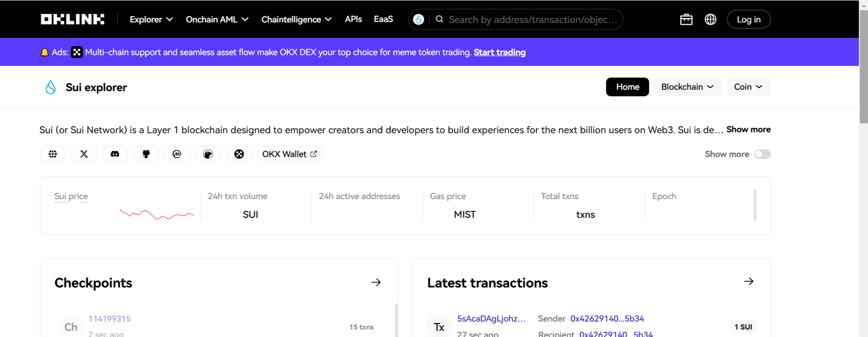Open transaction 5sAcaDAgLjohz...
The height and width of the screenshot is (337, 868).
pyautogui.click(x=491, y=319)
